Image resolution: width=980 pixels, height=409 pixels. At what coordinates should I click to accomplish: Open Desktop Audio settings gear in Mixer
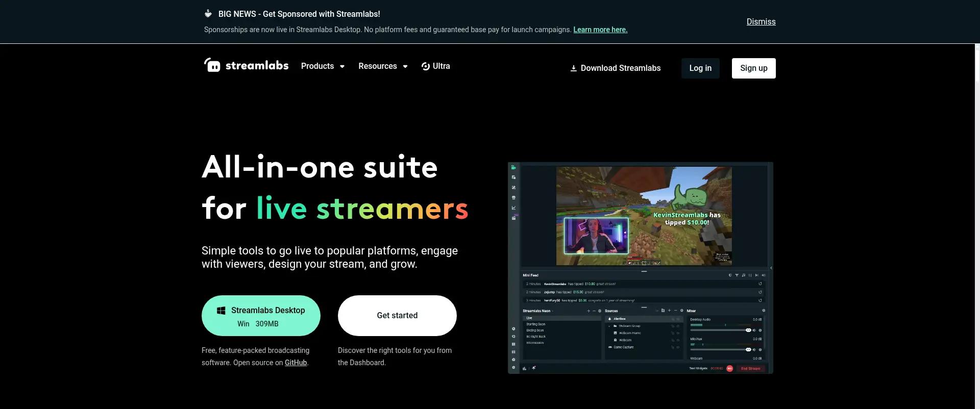[760, 330]
